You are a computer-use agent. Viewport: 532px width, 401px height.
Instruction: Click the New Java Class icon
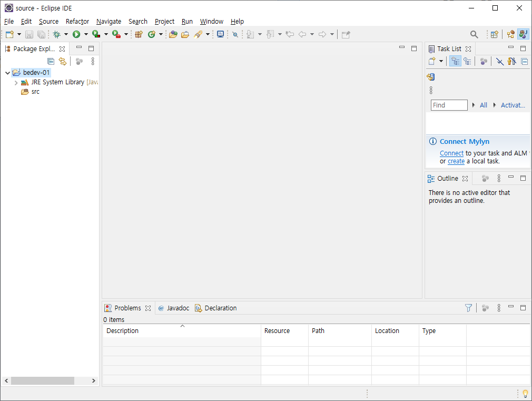tap(151, 34)
